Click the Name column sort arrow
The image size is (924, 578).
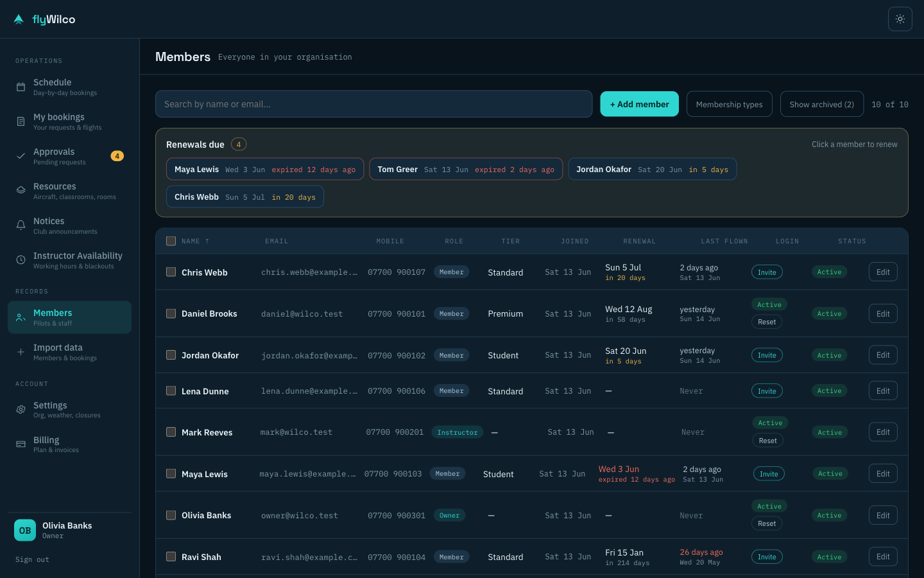(x=207, y=241)
